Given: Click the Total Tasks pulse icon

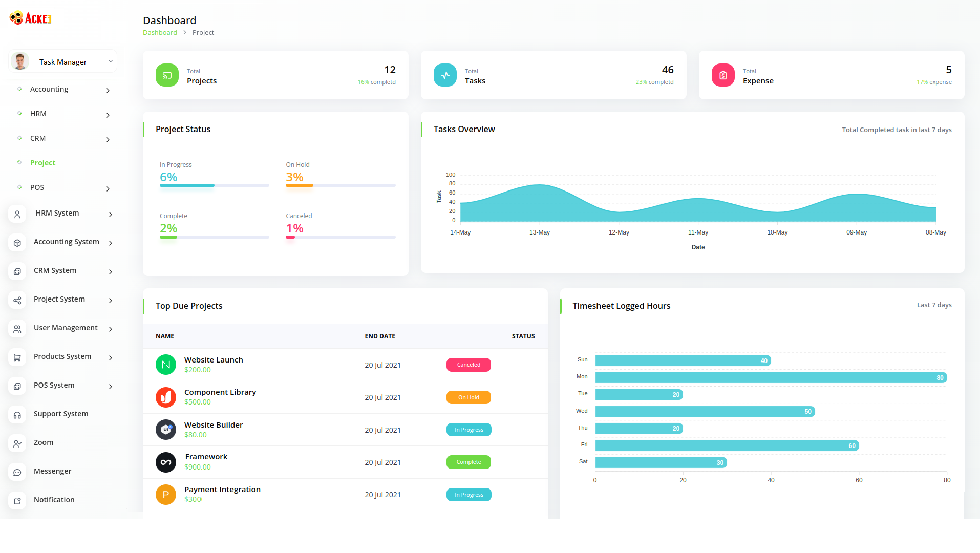Looking at the screenshot, I should (445, 75).
